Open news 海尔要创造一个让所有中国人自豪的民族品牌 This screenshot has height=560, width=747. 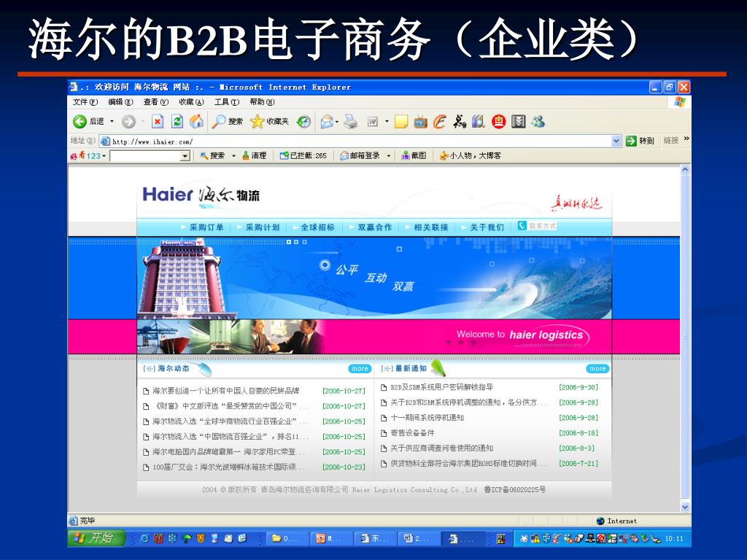point(226,391)
